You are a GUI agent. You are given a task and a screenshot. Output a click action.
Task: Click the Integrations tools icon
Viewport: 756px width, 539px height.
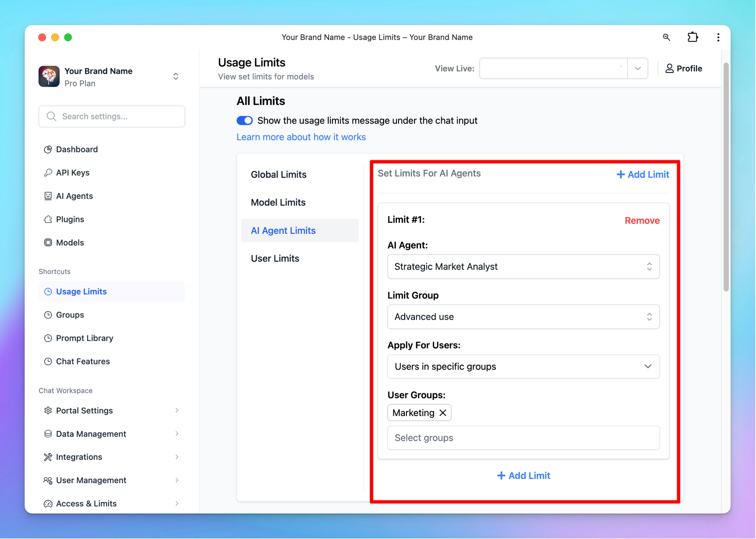point(48,457)
